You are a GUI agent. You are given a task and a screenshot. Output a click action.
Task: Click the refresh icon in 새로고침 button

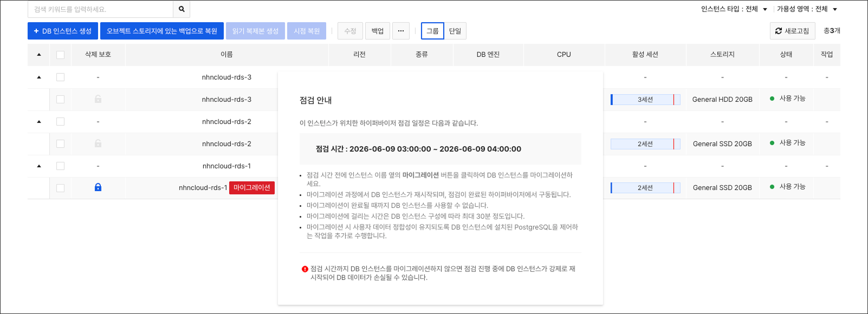(779, 31)
